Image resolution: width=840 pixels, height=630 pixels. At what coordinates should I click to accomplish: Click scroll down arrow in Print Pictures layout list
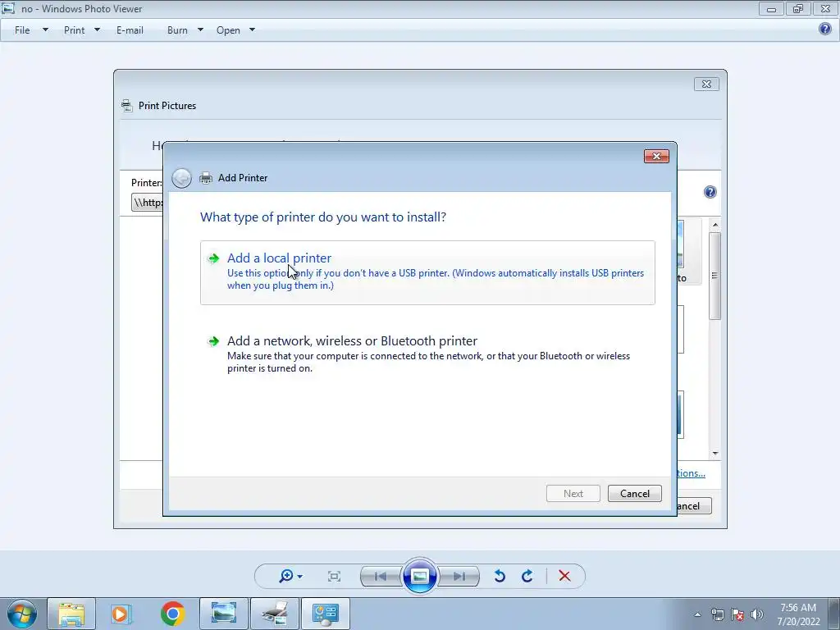715,454
